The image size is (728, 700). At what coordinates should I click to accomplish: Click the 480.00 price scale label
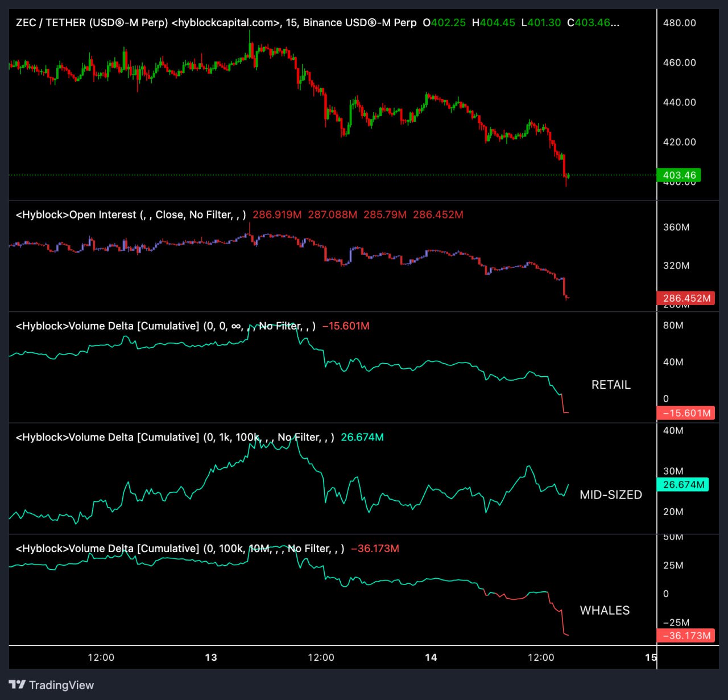coord(679,23)
